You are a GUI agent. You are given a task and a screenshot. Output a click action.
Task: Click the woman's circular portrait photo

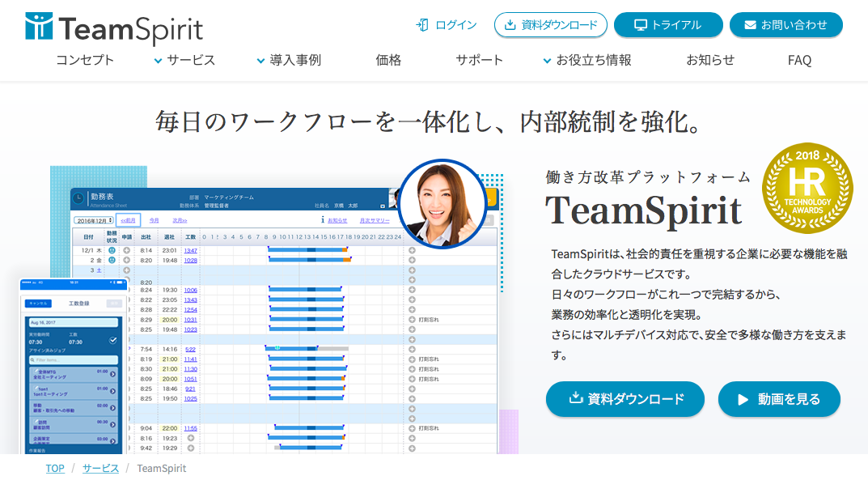pos(442,204)
